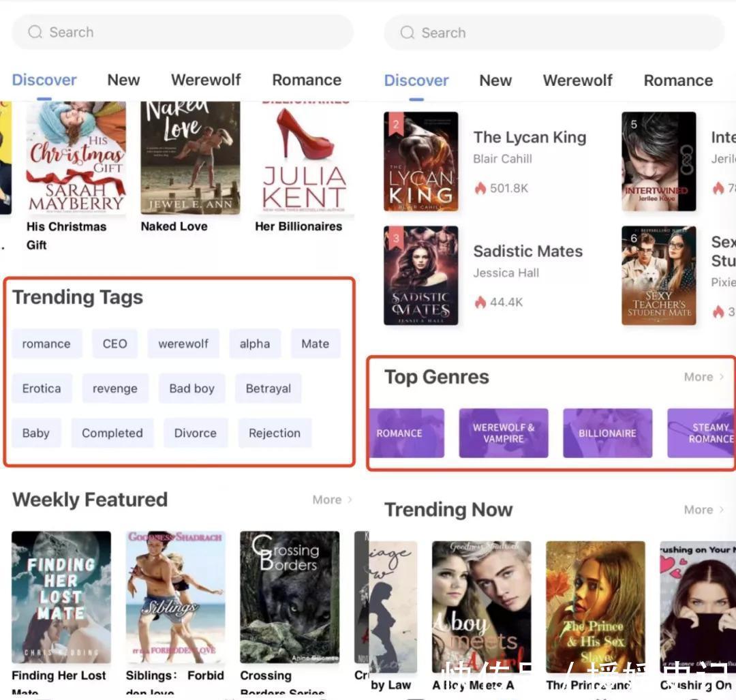Select the revenge trending tag
736x700 pixels.
tap(115, 389)
